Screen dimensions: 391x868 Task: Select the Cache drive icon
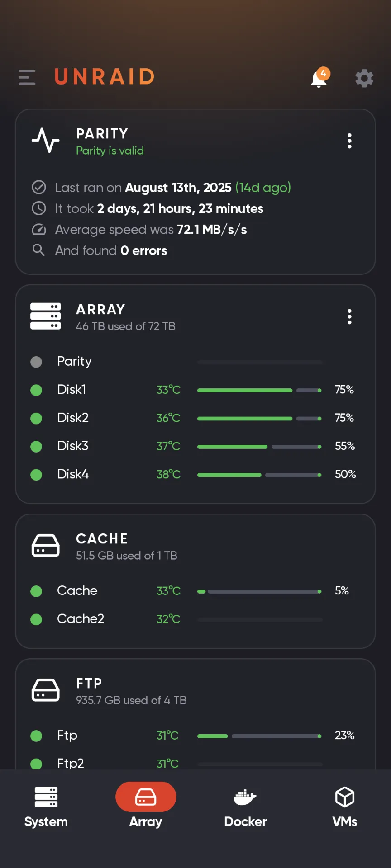click(45, 546)
